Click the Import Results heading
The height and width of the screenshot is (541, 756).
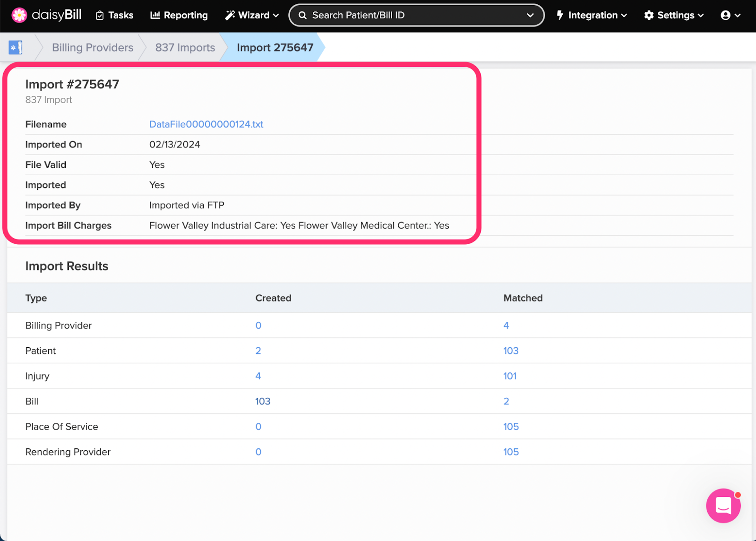point(67,266)
